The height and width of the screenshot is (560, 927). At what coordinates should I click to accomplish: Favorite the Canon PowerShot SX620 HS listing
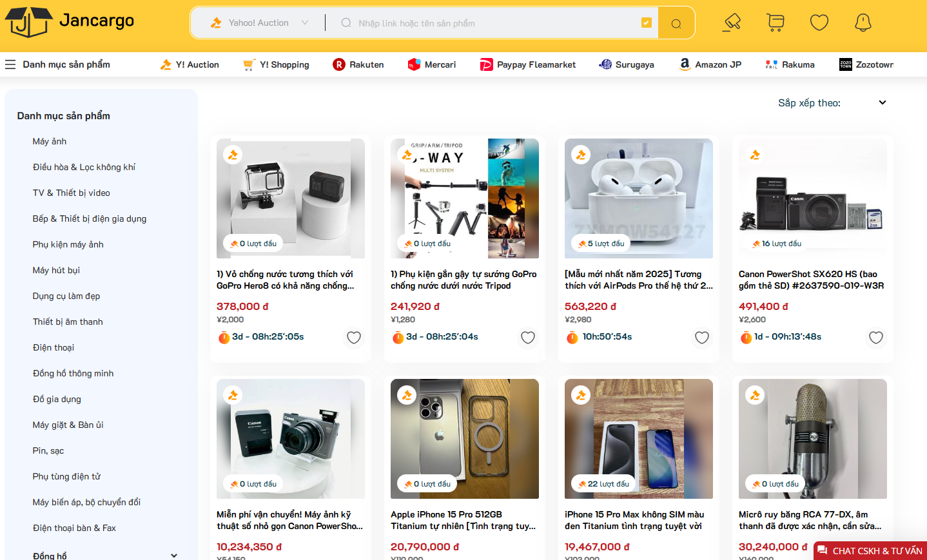point(875,337)
